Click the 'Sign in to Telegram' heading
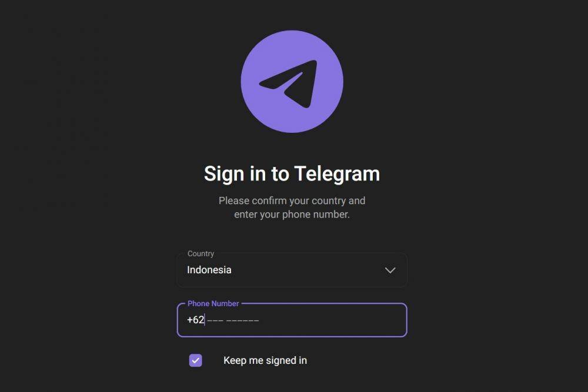This screenshot has width=588, height=392. tap(292, 174)
